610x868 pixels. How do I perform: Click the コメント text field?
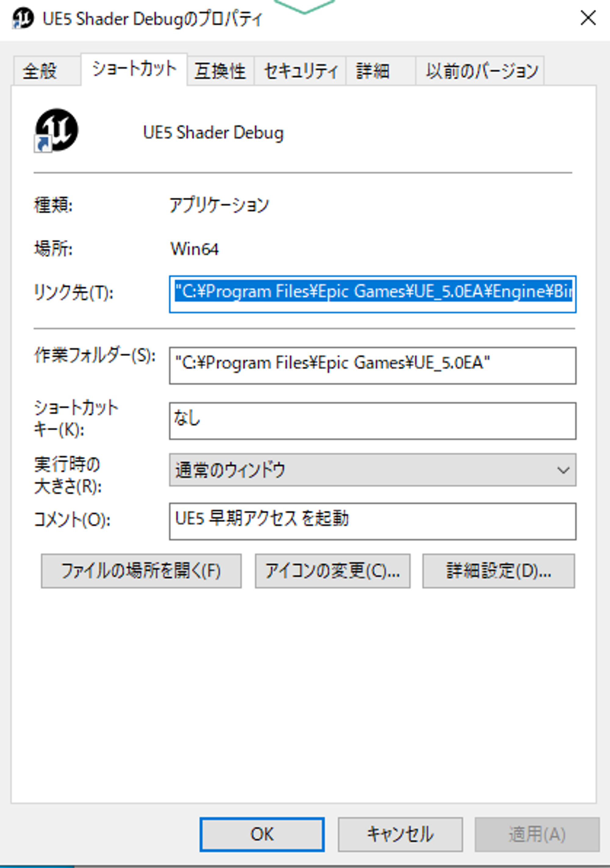click(x=372, y=520)
